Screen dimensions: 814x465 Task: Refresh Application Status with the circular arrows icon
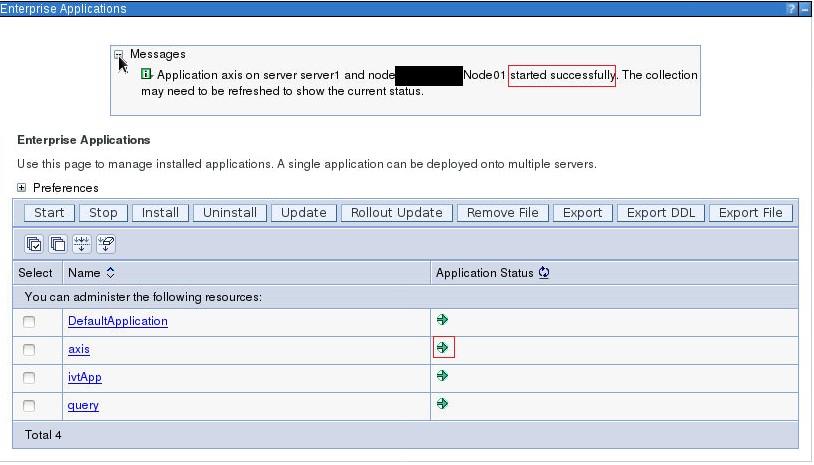(544, 272)
